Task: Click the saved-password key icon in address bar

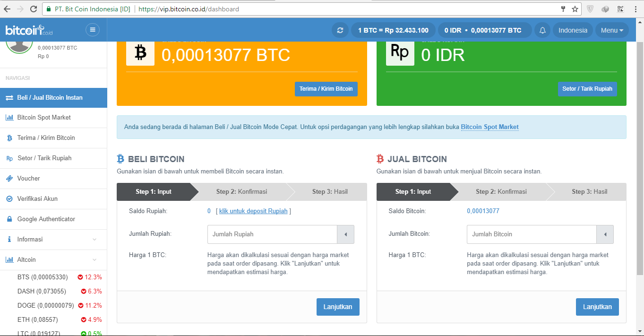Action: (563, 9)
